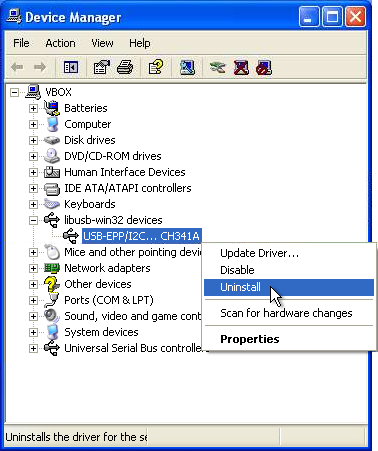The image size is (378, 451).
Task: Minimize the Device Manager window
Action: coord(308,17)
